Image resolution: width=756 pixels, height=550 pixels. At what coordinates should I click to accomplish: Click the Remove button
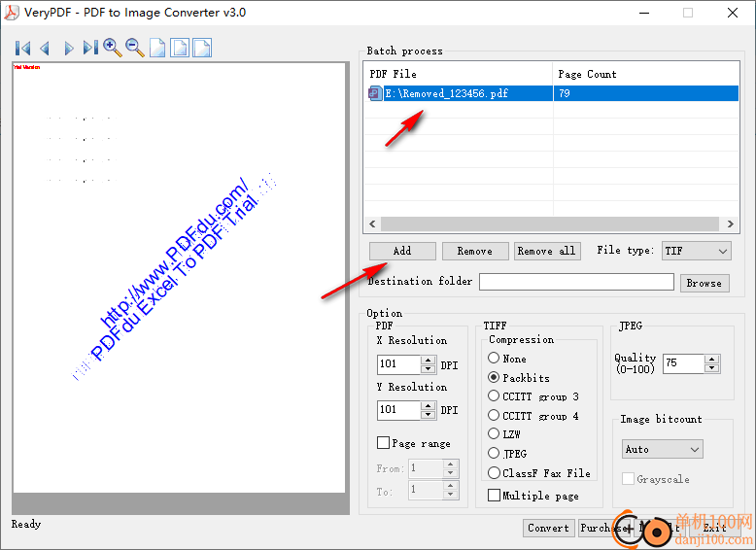click(x=475, y=251)
